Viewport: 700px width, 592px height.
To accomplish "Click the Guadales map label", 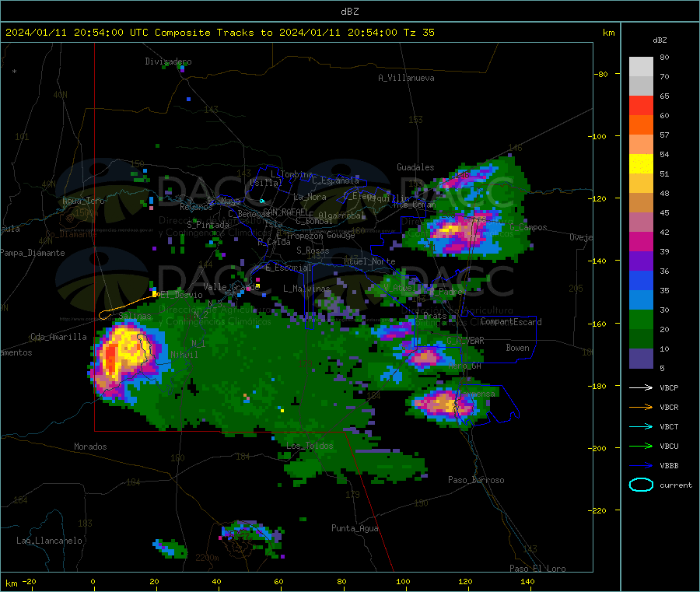I will tap(415, 167).
